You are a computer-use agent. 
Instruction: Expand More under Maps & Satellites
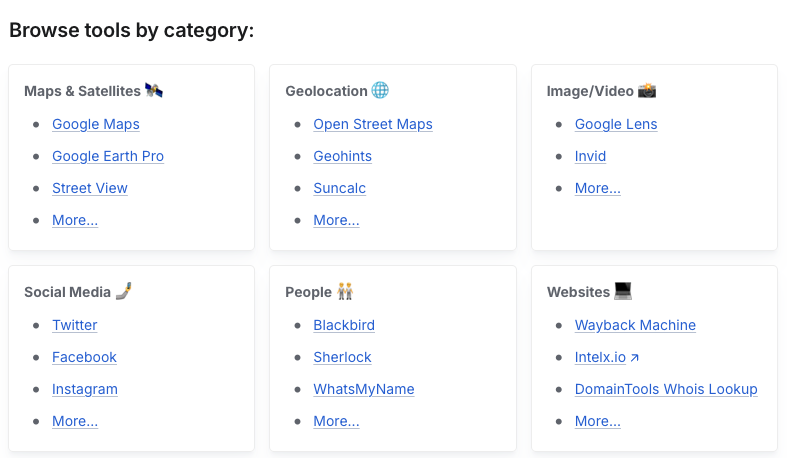point(75,220)
